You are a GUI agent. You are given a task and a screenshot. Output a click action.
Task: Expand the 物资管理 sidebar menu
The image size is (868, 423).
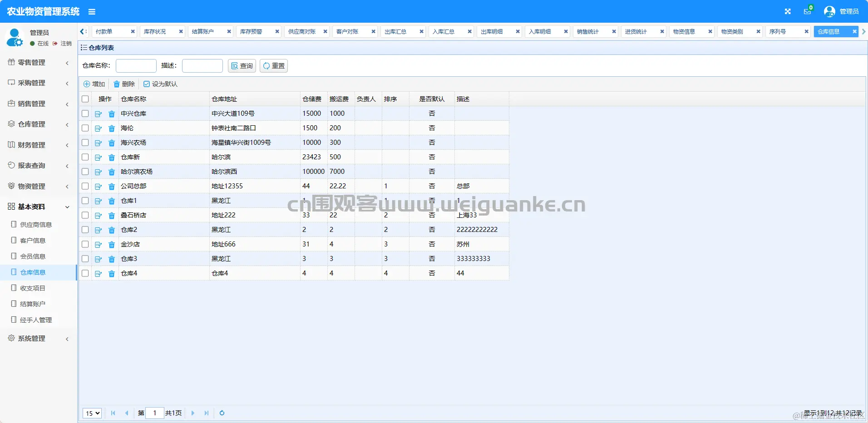click(x=39, y=187)
